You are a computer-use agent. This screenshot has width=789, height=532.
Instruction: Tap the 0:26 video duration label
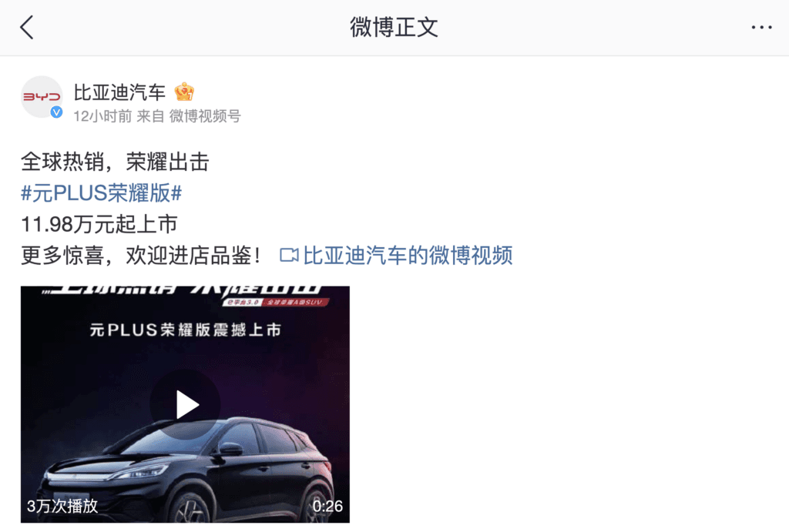327,506
